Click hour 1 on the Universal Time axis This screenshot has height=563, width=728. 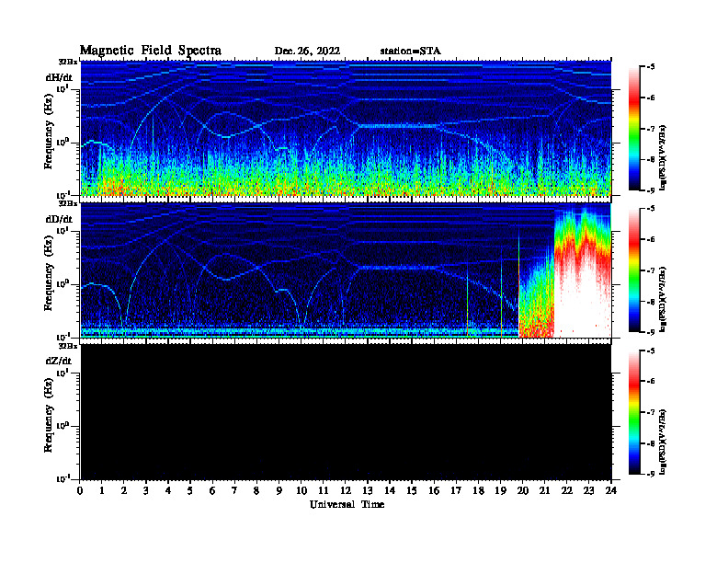[x=102, y=490]
